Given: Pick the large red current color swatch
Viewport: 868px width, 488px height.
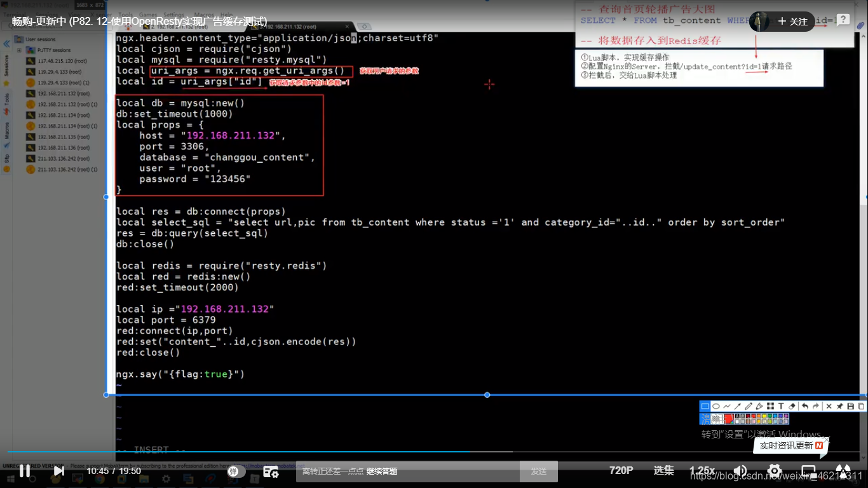Looking at the screenshot, I should coord(728,419).
